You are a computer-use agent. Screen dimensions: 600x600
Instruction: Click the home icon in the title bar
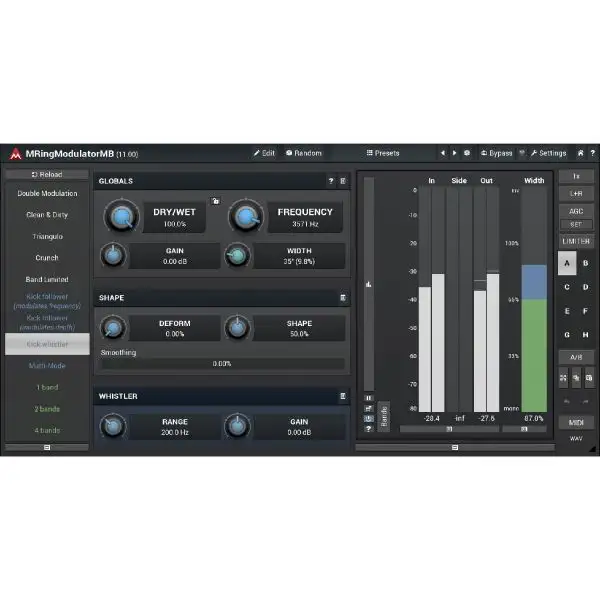point(580,153)
